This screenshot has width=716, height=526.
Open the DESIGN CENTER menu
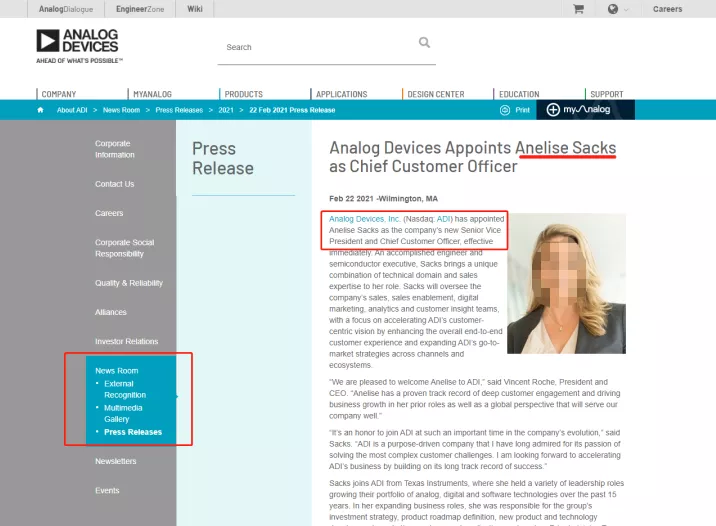coord(436,94)
